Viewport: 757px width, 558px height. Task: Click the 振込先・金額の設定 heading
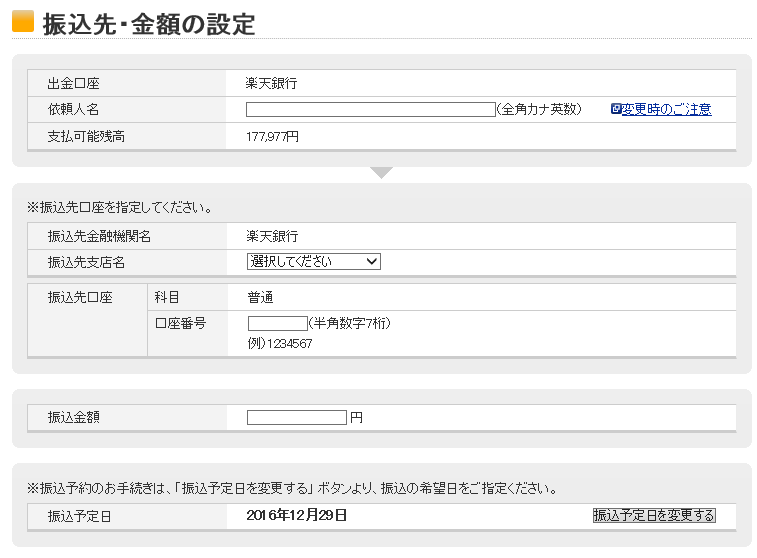click(149, 24)
